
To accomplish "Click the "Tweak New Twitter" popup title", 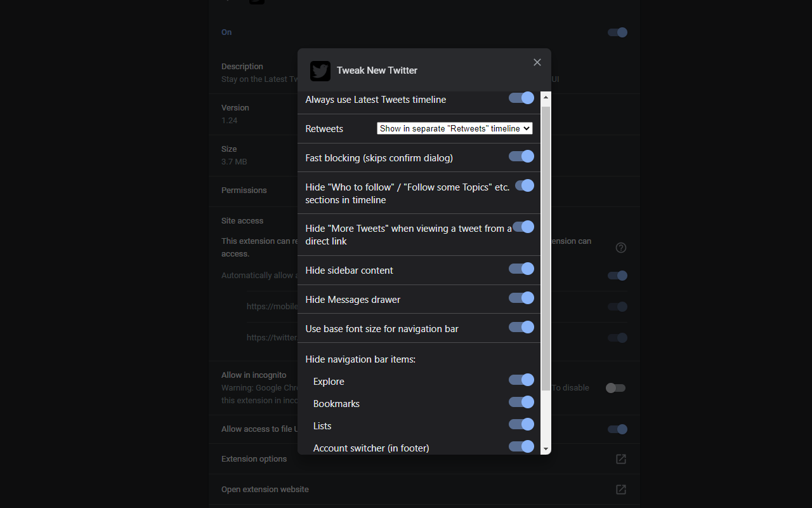I will click(x=377, y=70).
